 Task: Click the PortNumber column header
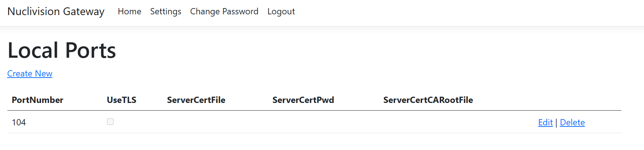pyautogui.click(x=37, y=100)
